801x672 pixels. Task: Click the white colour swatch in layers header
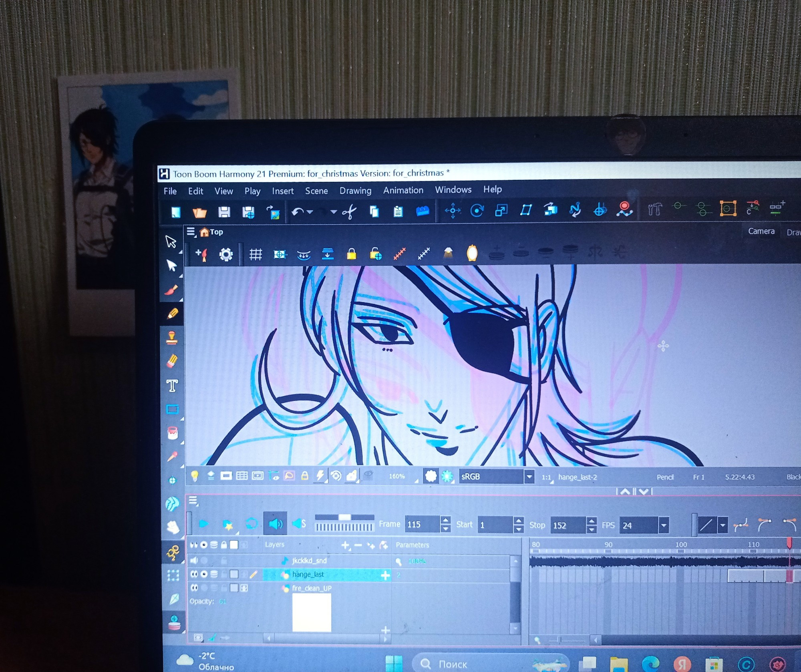(234, 545)
